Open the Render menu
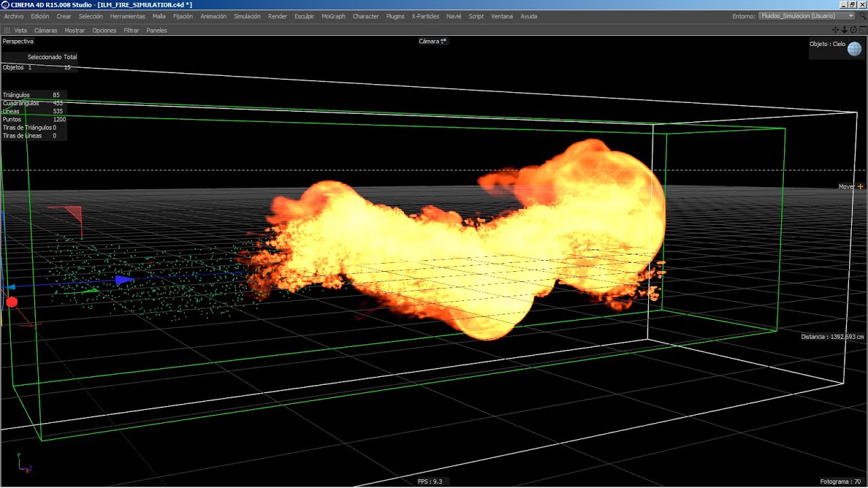The height and width of the screenshot is (488, 868). [x=277, y=16]
